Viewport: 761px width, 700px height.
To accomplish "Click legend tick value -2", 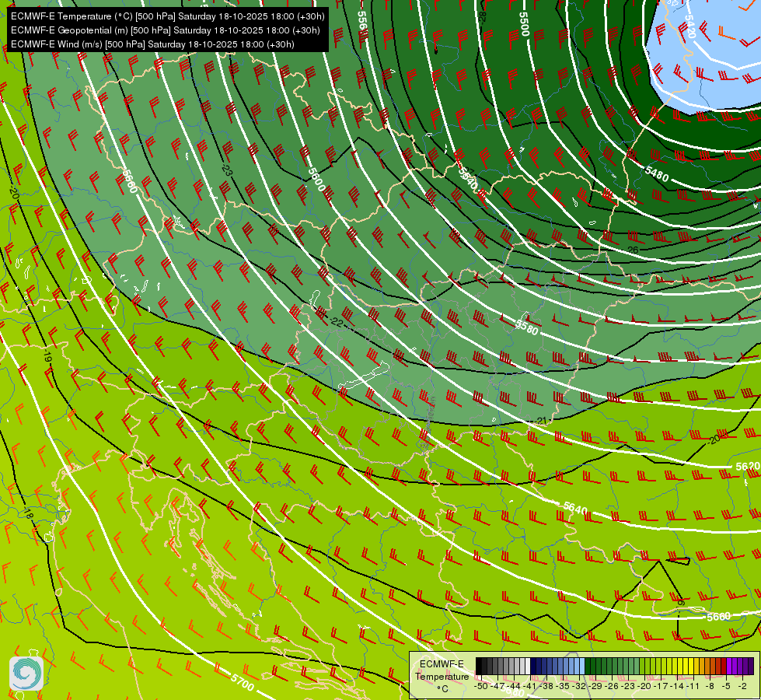I will click(742, 687).
